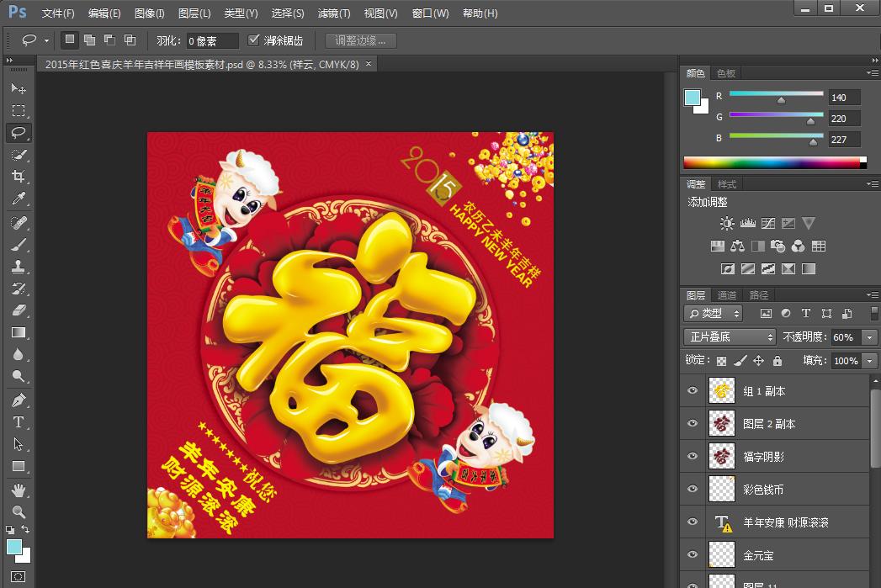This screenshot has width=881, height=588.
Task: Open the opacity 60% dropdown arrow
Action: click(868, 337)
